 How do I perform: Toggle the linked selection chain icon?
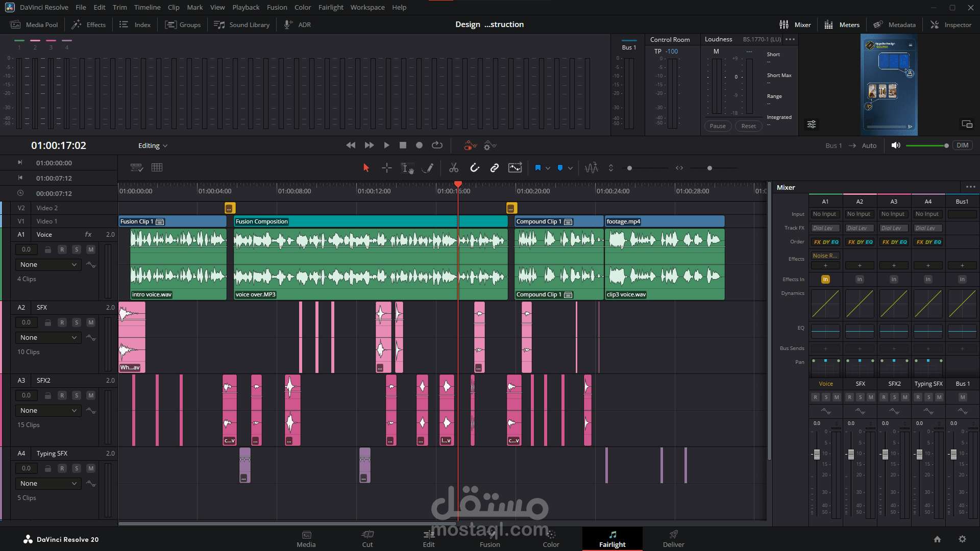point(494,168)
